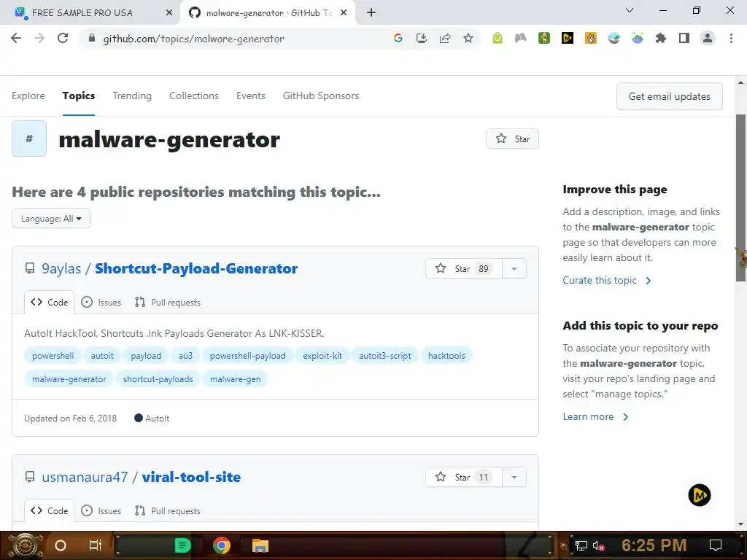Image resolution: width=747 pixels, height=560 pixels.
Task: Select the Topics navigation item
Action: click(79, 96)
